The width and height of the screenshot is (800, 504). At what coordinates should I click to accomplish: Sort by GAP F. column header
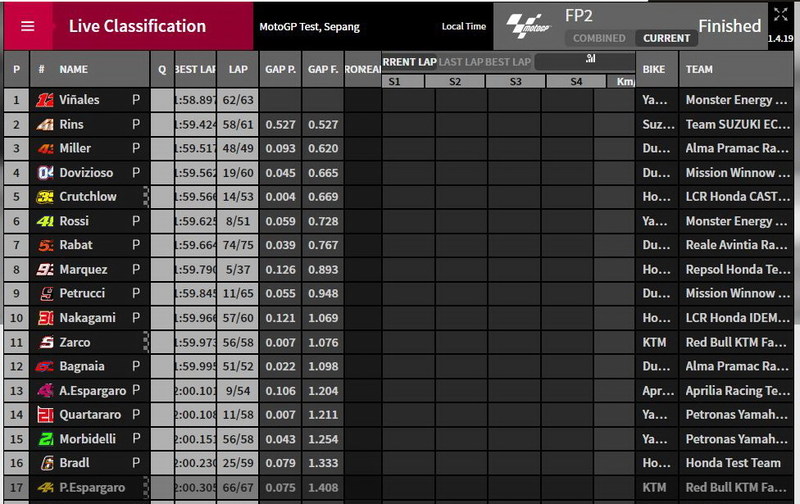pos(323,69)
